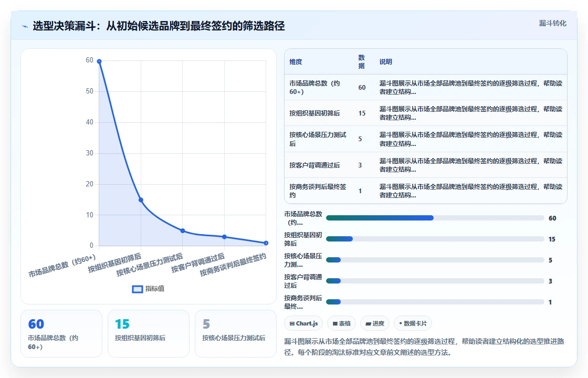Click the 数据卡片 chip

tap(413, 323)
